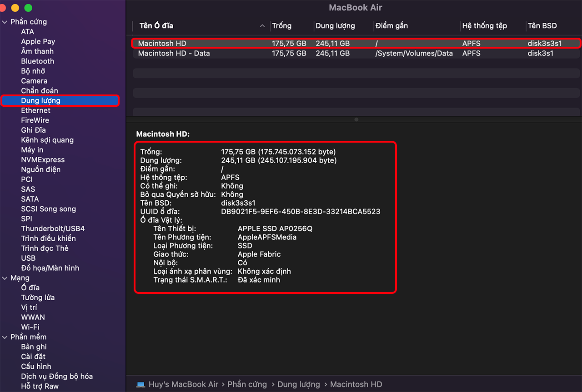The image size is (582, 392).
Task: Select PCI in sidebar
Action: 27,179
